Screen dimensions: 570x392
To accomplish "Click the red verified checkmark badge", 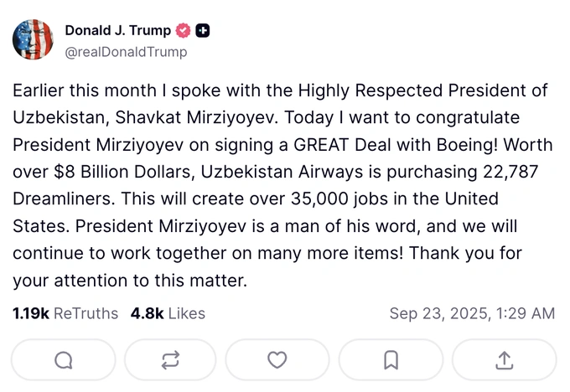I will tap(184, 31).
